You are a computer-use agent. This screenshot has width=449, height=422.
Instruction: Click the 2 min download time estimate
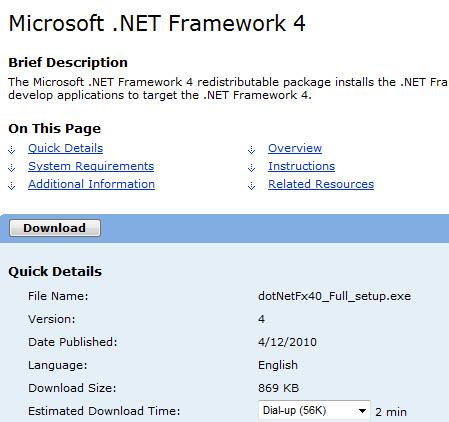tap(391, 412)
